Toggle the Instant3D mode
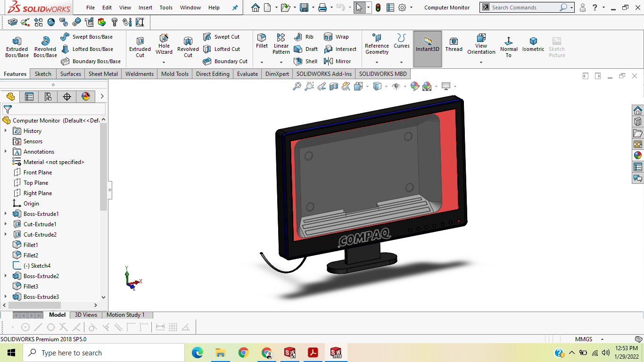Image resolution: width=644 pixels, height=362 pixels. pyautogui.click(x=428, y=45)
